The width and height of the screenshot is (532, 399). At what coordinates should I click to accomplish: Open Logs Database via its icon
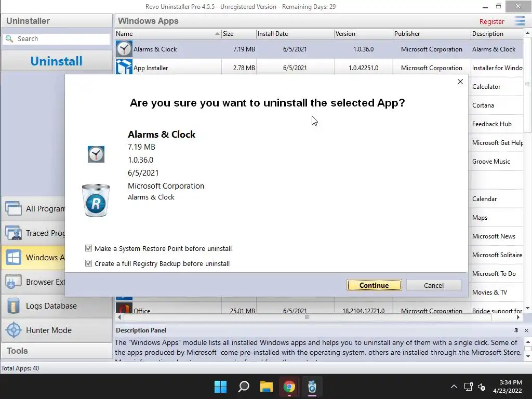[14, 305]
